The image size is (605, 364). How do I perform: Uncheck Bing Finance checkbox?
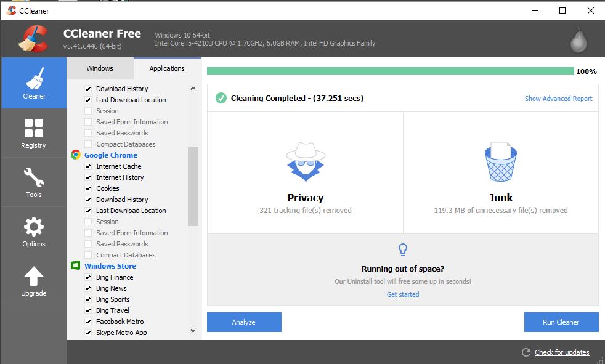(88, 277)
